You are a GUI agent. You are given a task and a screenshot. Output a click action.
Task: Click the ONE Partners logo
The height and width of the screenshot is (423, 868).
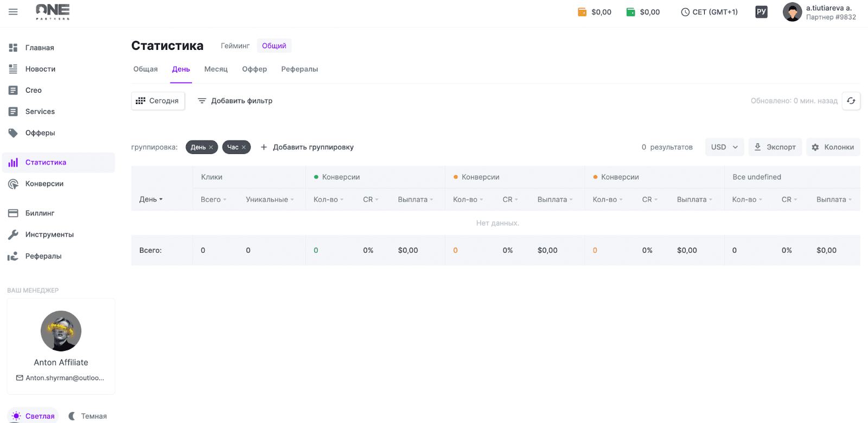(x=53, y=11)
